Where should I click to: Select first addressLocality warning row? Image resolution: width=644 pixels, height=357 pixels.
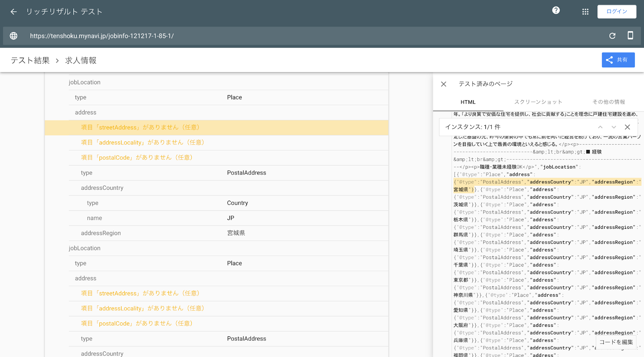(229, 143)
